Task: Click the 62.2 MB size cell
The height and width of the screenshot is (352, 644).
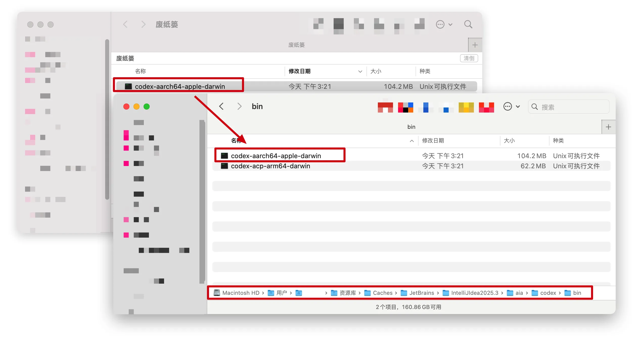Action: click(x=533, y=166)
